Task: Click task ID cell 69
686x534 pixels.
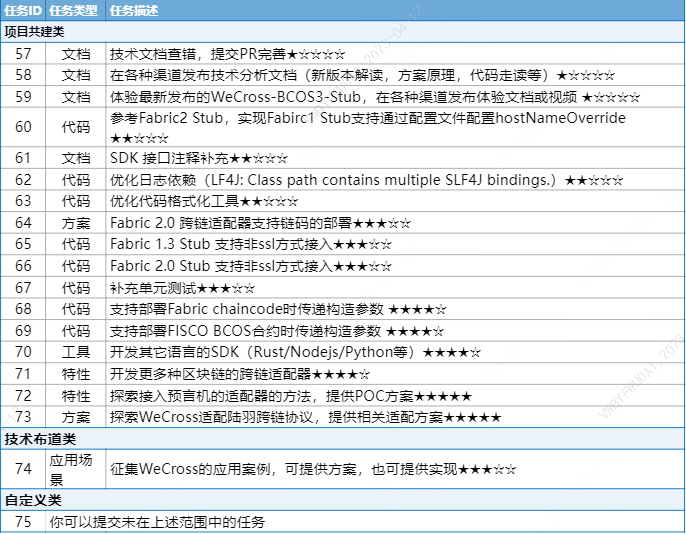Action: [x=23, y=331]
